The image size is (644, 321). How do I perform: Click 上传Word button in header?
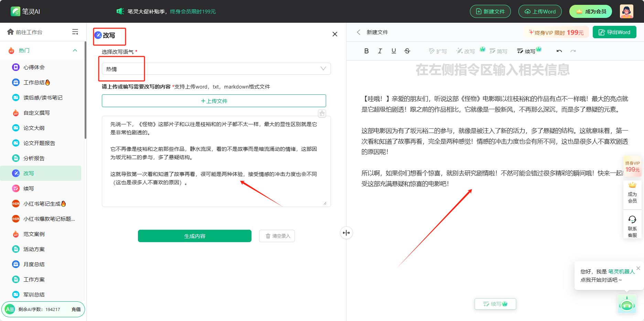point(540,11)
